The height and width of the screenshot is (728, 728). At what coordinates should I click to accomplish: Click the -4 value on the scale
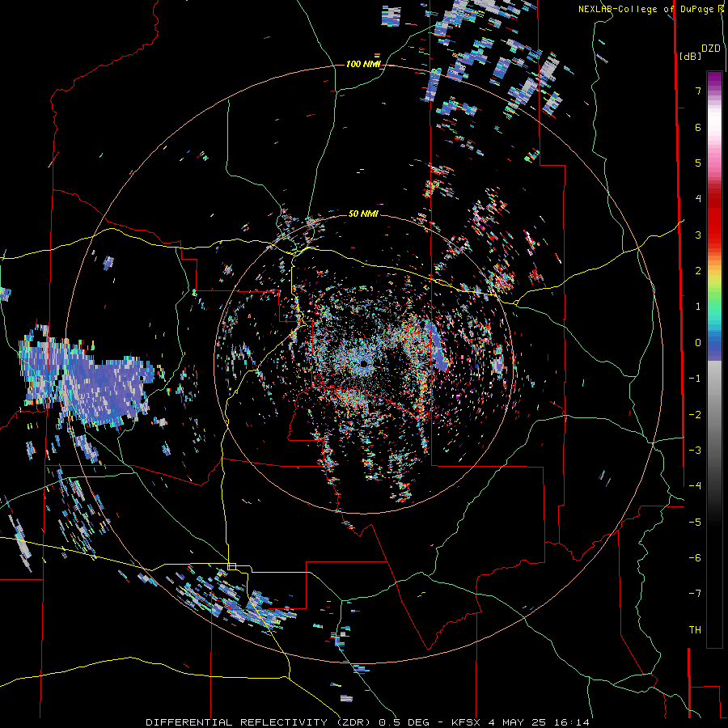[695, 486]
